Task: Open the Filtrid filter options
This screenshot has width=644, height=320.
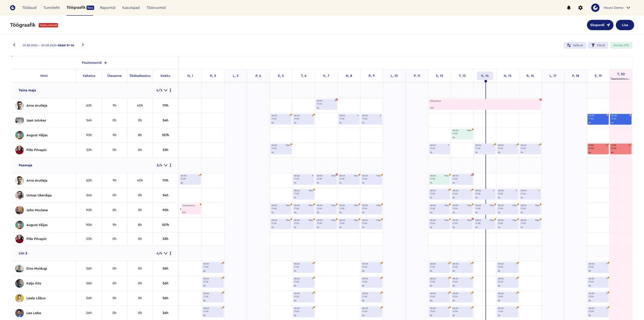Action: tap(598, 45)
